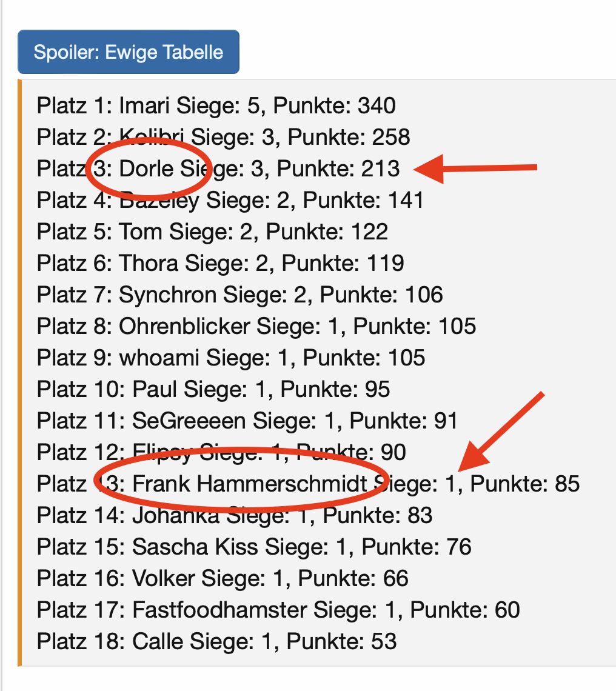
Task: Click the red arrow beside Punkte: 213
Action: coord(478,169)
